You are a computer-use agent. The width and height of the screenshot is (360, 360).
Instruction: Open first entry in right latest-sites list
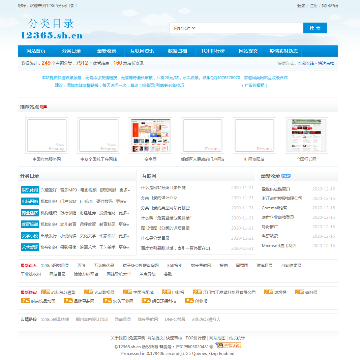click(276, 189)
